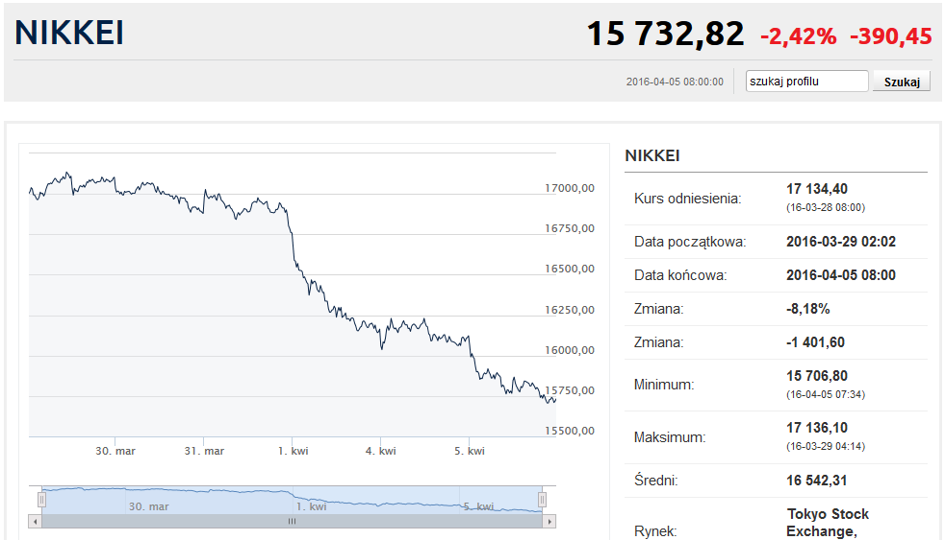The image size is (945, 540).
Task: Select the large NIKKEI title in the header
Action: [x=69, y=33]
